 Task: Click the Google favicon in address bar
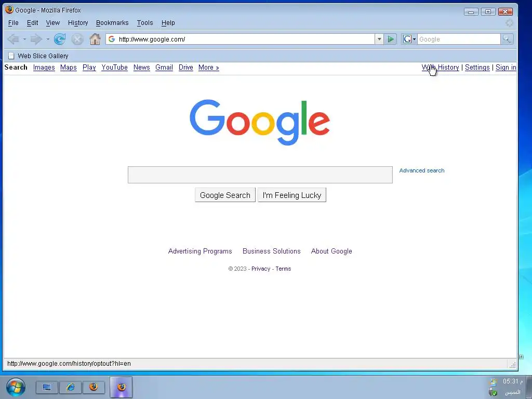click(112, 39)
